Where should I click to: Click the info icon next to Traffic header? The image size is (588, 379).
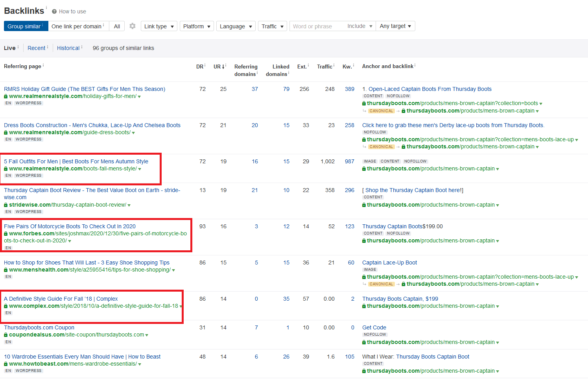[x=334, y=65]
